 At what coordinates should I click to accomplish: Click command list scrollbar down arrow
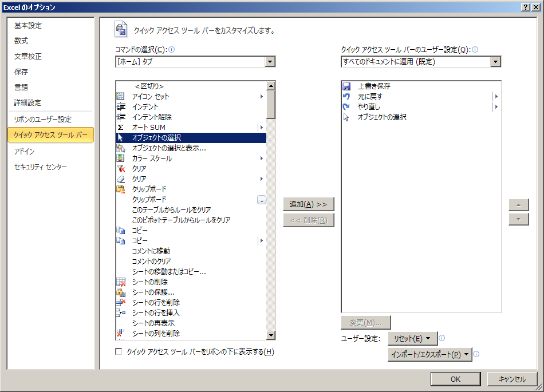pyautogui.click(x=271, y=335)
